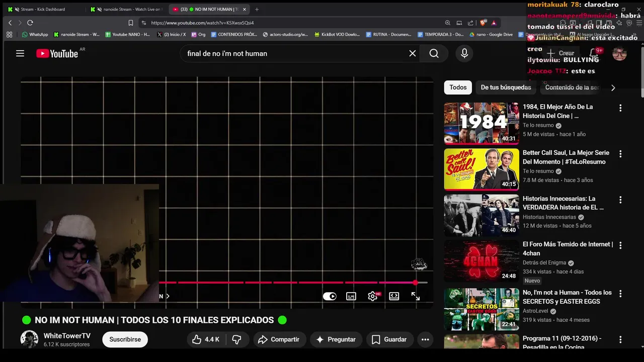
Task: Switch to nanoide Stream browser tab
Action: coord(126,9)
